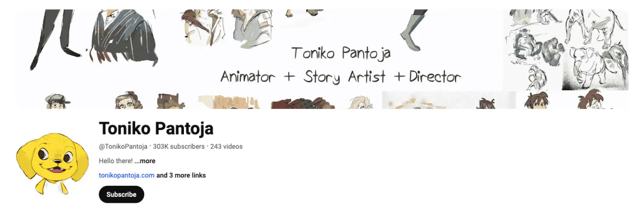Select the @TonikoPantoja channel handle

[123, 147]
